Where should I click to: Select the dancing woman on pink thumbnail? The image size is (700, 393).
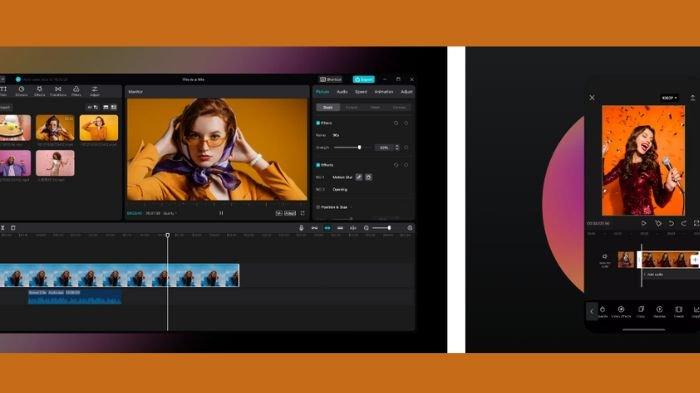[55, 163]
